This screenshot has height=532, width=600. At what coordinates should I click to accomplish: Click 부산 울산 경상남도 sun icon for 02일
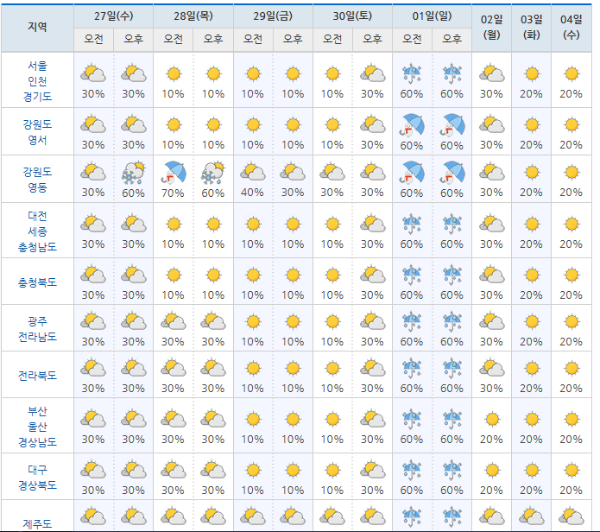[491, 418]
